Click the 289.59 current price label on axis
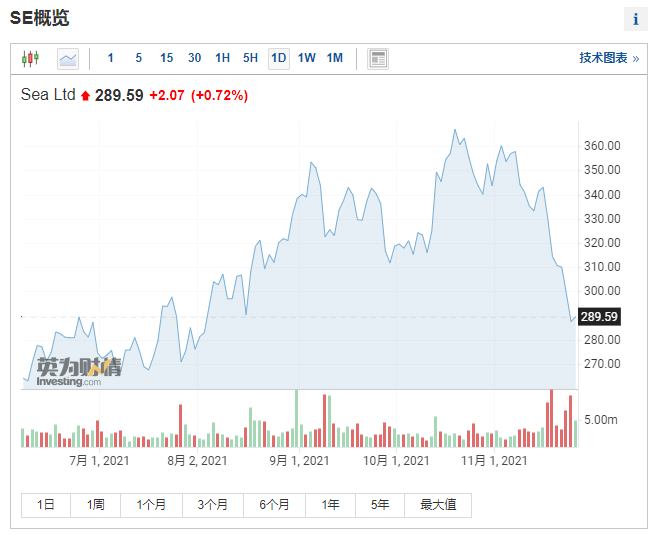 (599, 317)
